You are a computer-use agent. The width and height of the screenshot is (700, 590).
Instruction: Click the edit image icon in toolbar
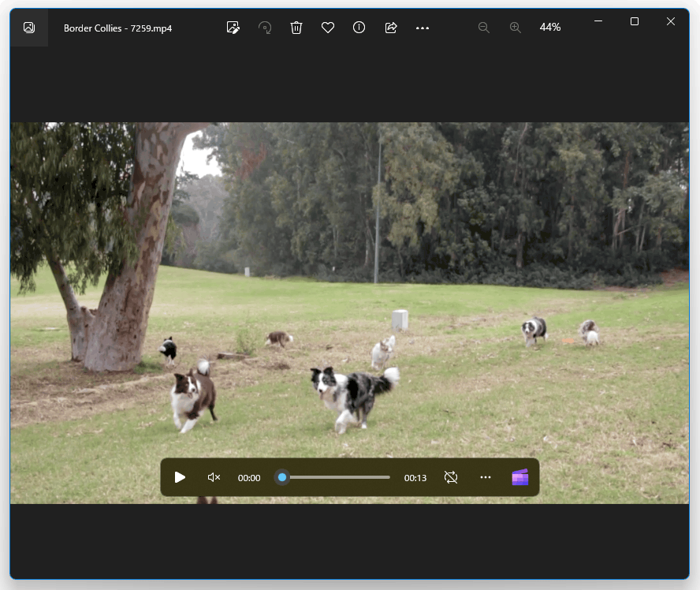coord(233,28)
